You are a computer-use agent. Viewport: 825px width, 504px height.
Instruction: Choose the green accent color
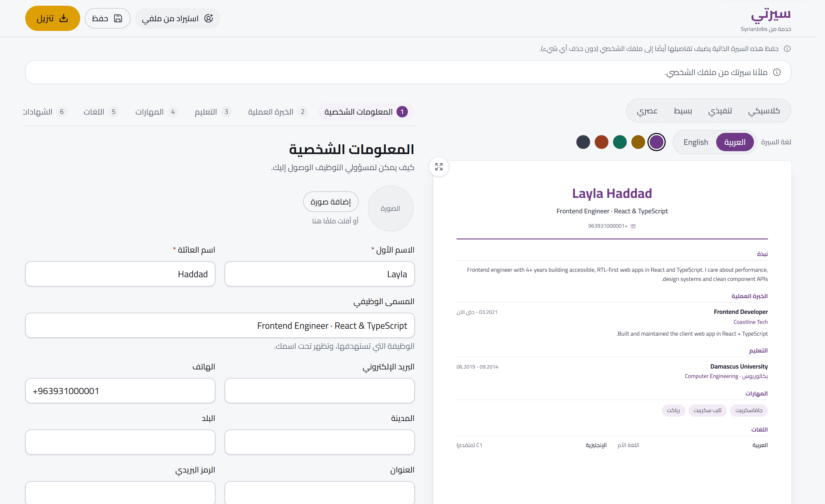pyautogui.click(x=619, y=142)
